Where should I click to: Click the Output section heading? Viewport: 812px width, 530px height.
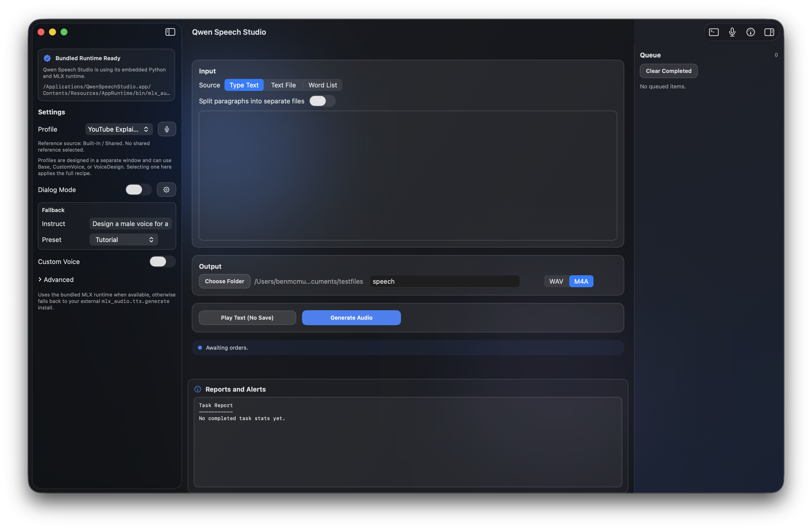pyautogui.click(x=210, y=266)
